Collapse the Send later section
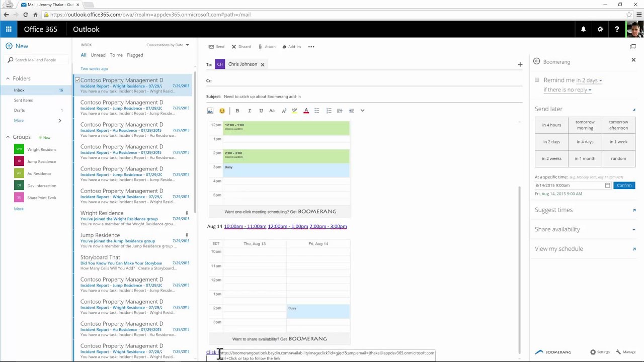Screen dimensions: 644x362 pyautogui.click(x=634, y=109)
